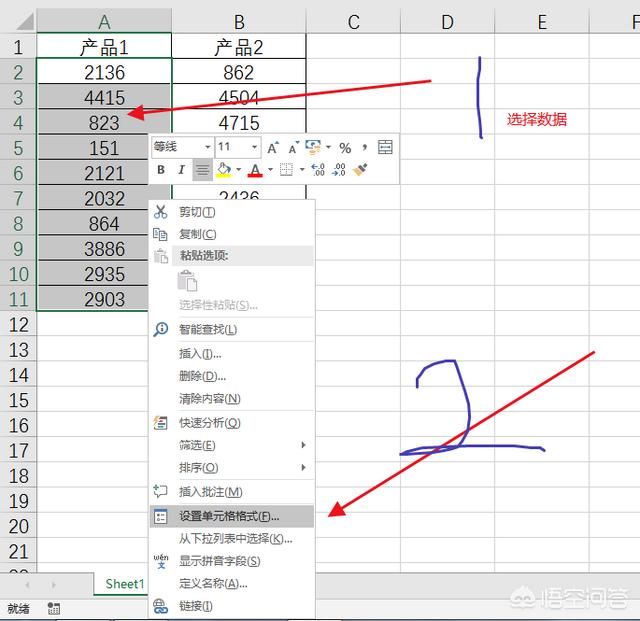Select cell with value 864

(93, 223)
